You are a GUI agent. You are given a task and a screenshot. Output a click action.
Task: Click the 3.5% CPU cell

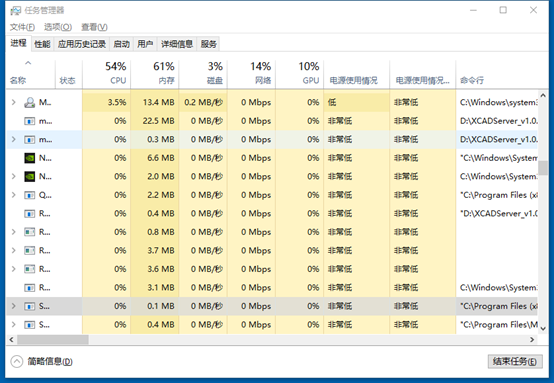(x=106, y=102)
